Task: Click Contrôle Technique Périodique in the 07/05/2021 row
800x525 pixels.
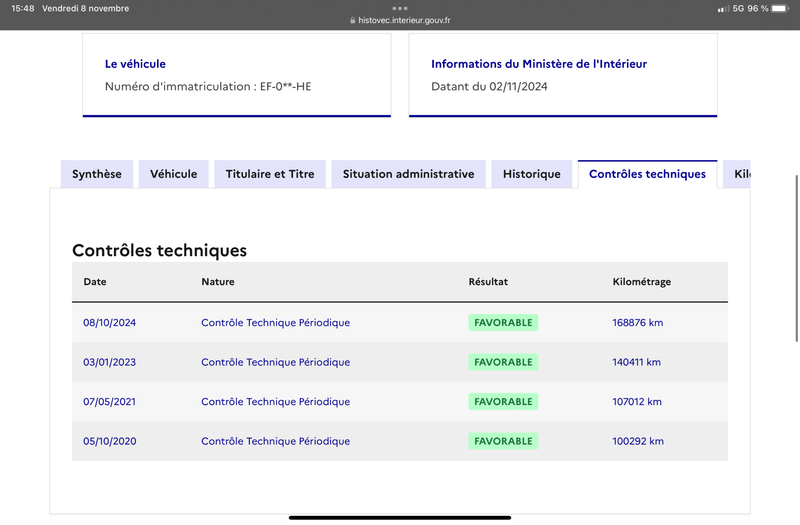Action: [276, 402]
